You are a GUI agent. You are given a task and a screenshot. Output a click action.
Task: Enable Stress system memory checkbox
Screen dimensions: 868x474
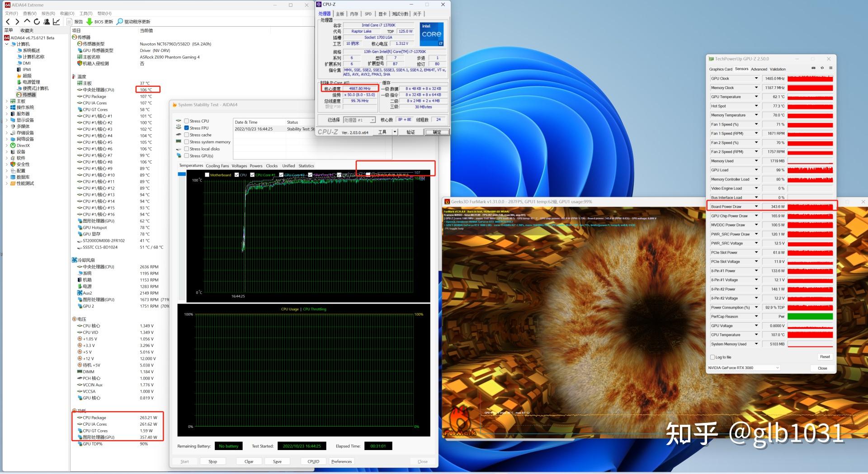coord(186,142)
